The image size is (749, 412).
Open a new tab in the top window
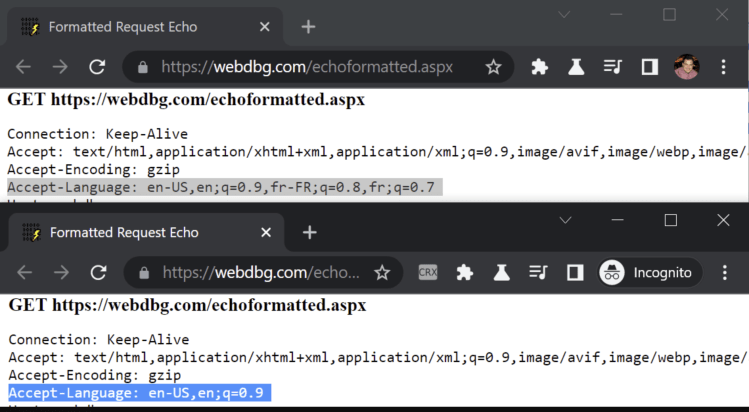[308, 27]
